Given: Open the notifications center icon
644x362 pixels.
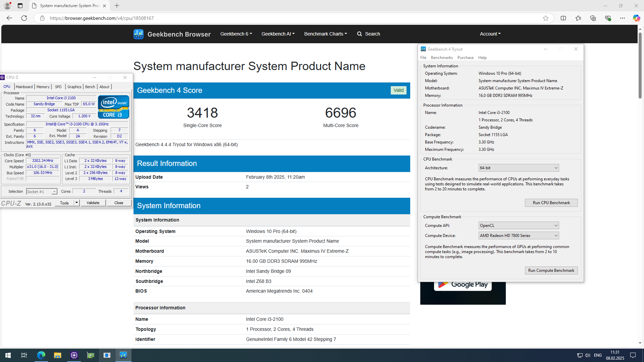Looking at the screenshot, I should 633,355.
